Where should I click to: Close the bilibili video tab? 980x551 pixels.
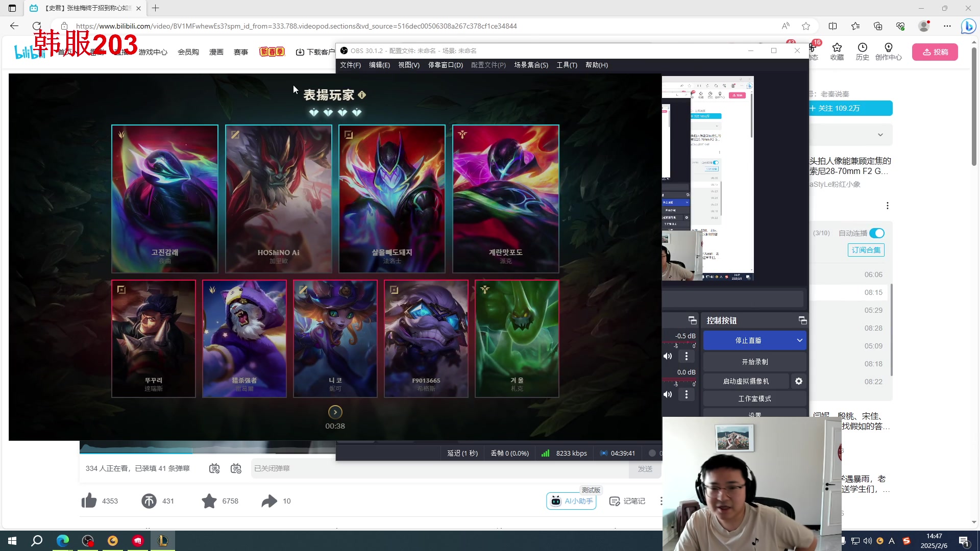[x=138, y=8]
